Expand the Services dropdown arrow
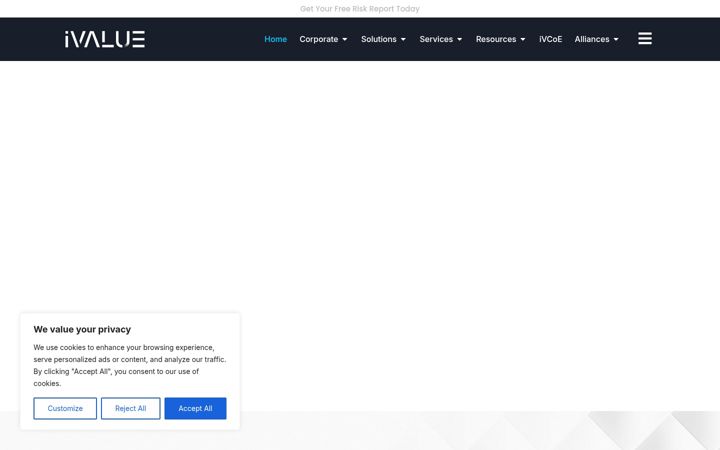720x450 pixels. pyautogui.click(x=460, y=39)
